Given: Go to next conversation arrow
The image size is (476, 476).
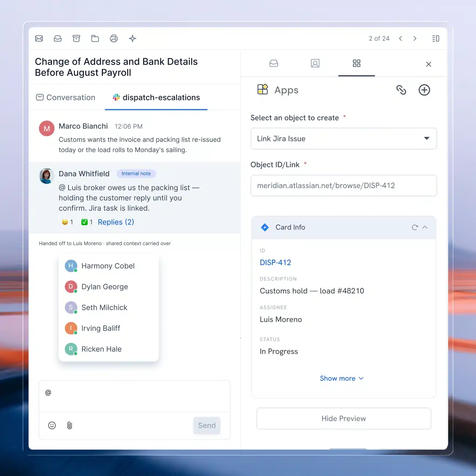Looking at the screenshot, I should tap(415, 38).
